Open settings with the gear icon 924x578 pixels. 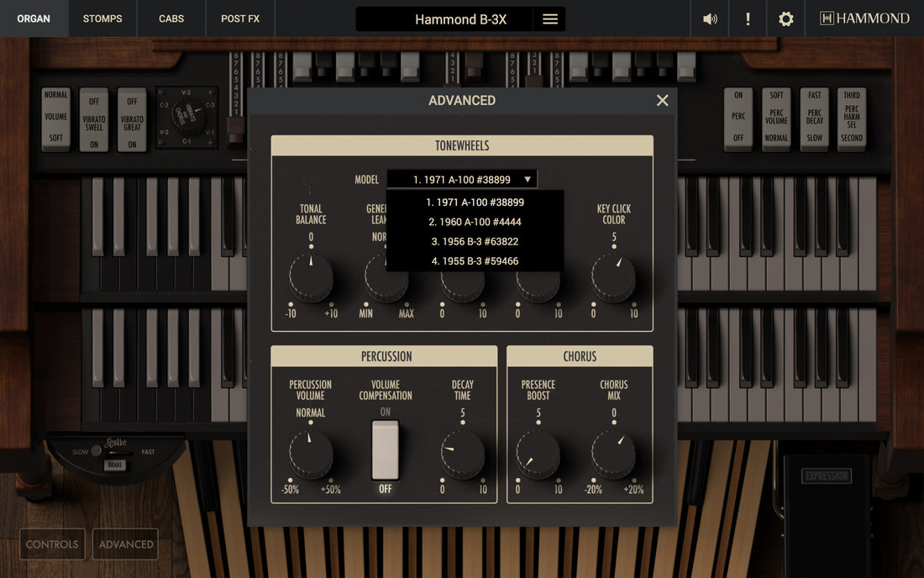pyautogui.click(x=785, y=18)
